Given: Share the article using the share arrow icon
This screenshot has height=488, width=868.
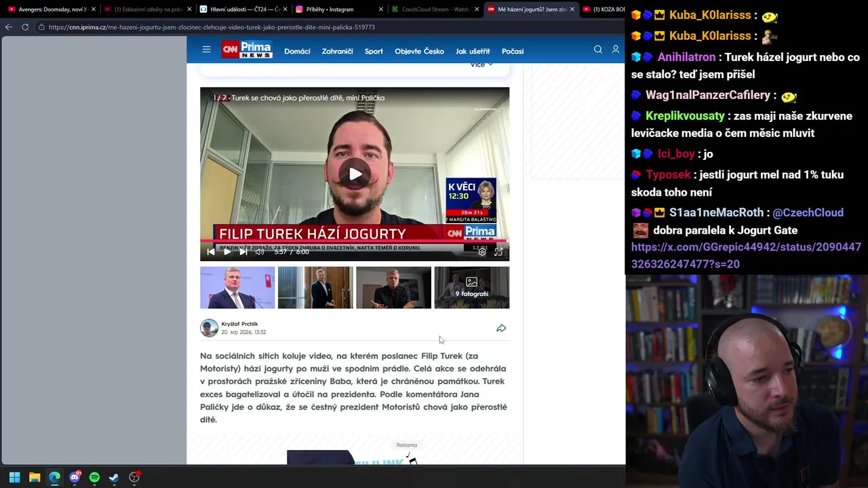Looking at the screenshot, I should pyautogui.click(x=501, y=329).
